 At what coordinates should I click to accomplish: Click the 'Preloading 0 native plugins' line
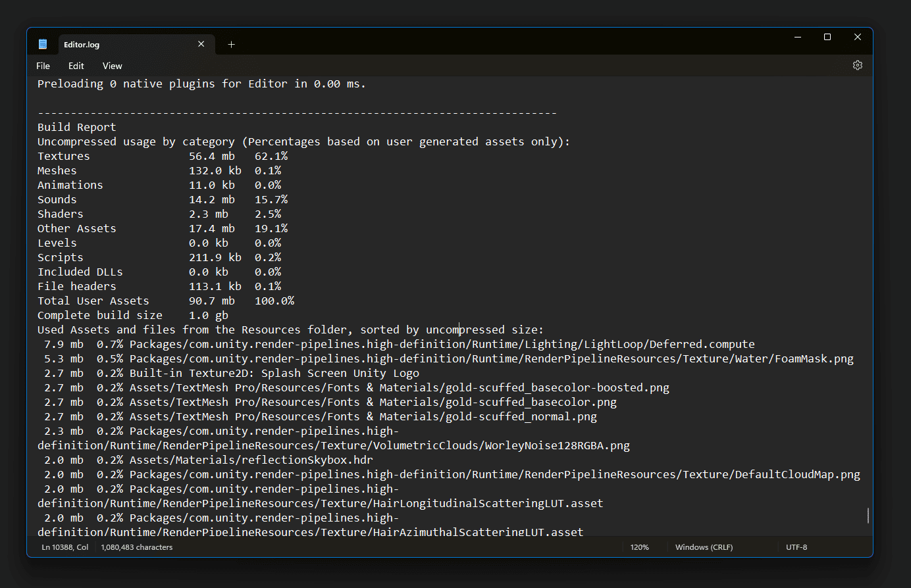[201, 84]
